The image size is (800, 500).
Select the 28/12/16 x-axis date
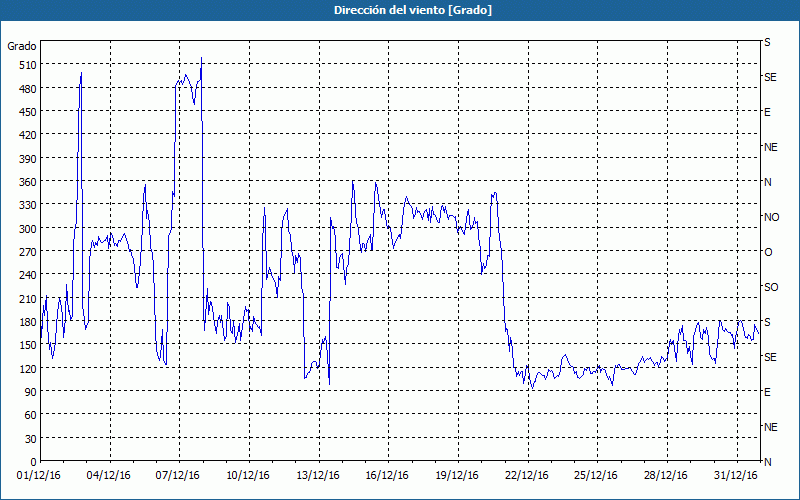point(666,476)
